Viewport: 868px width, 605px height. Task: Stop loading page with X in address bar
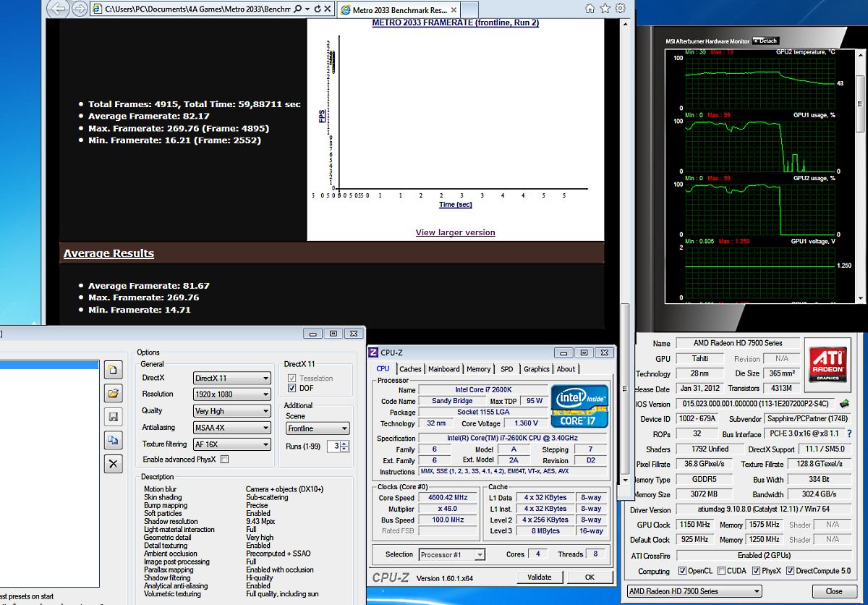point(328,9)
